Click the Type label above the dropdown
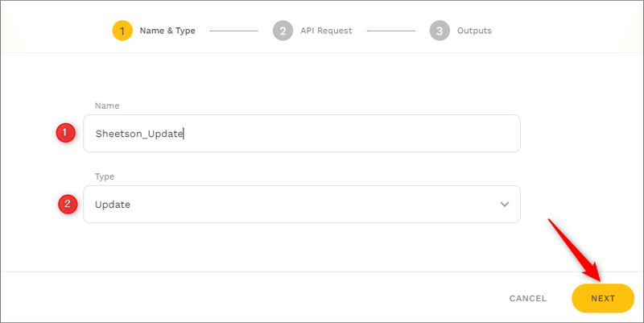The width and height of the screenshot is (644, 323). (x=105, y=176)
